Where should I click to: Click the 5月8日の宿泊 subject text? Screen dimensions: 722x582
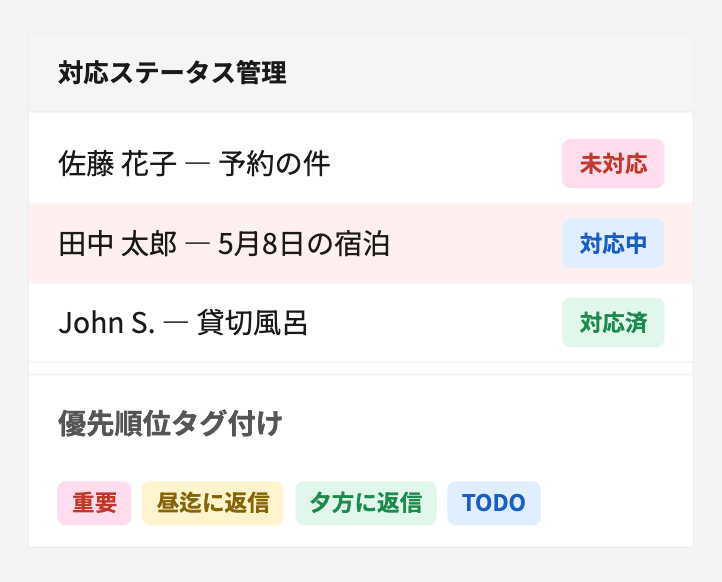point(303,243)
